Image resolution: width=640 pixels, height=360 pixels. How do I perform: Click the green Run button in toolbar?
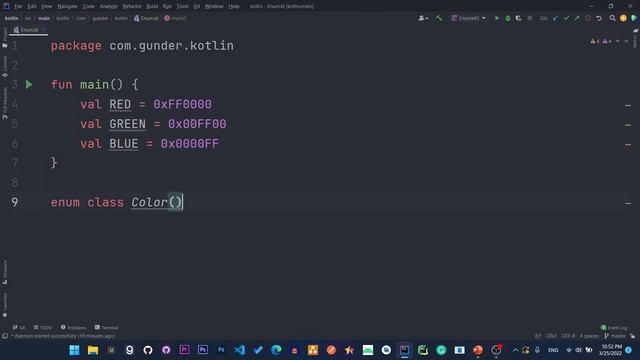pyautogui.click(x=497, y=18)
